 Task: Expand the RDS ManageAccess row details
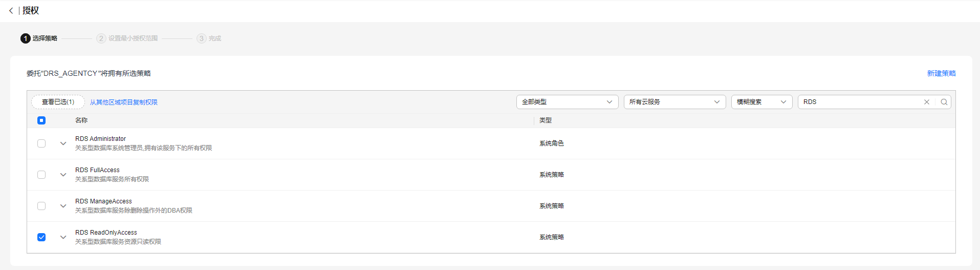[x=63, y=206]
